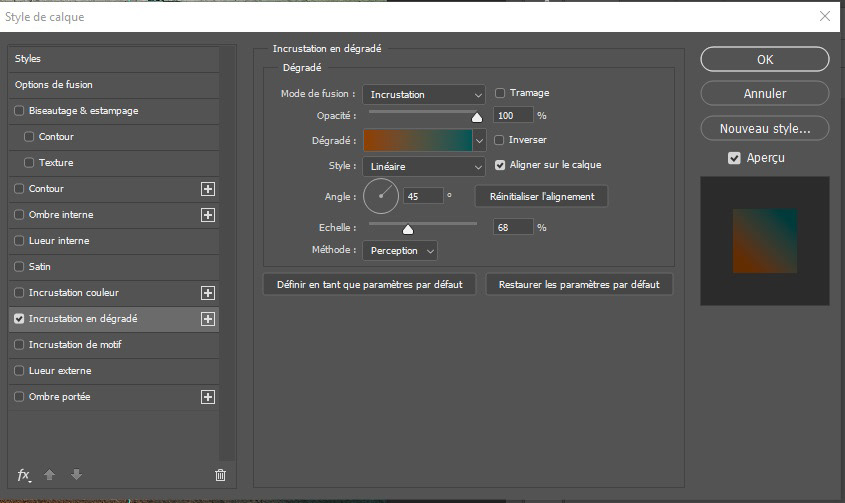Enable the Satin effect checkbox
845x503 pixels.
19,266
